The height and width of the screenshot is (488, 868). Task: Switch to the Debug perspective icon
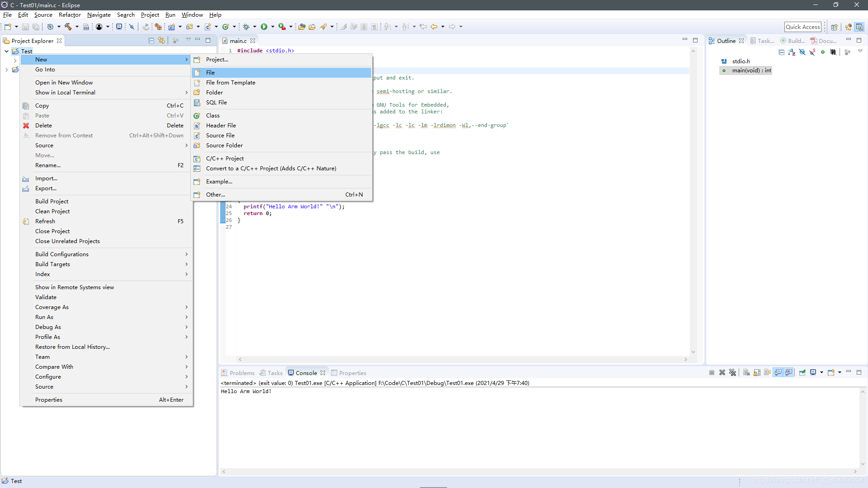(x=849, y=27)
